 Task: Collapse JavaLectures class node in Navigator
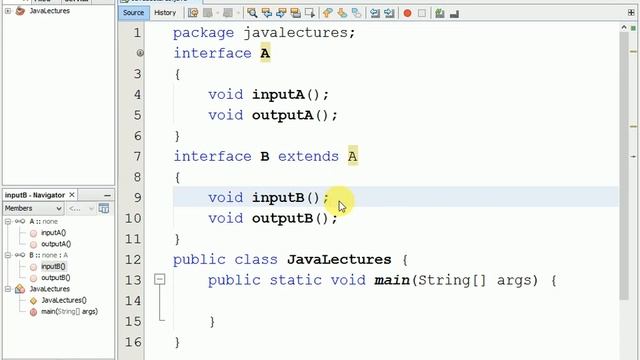click(x=8, y=289)
